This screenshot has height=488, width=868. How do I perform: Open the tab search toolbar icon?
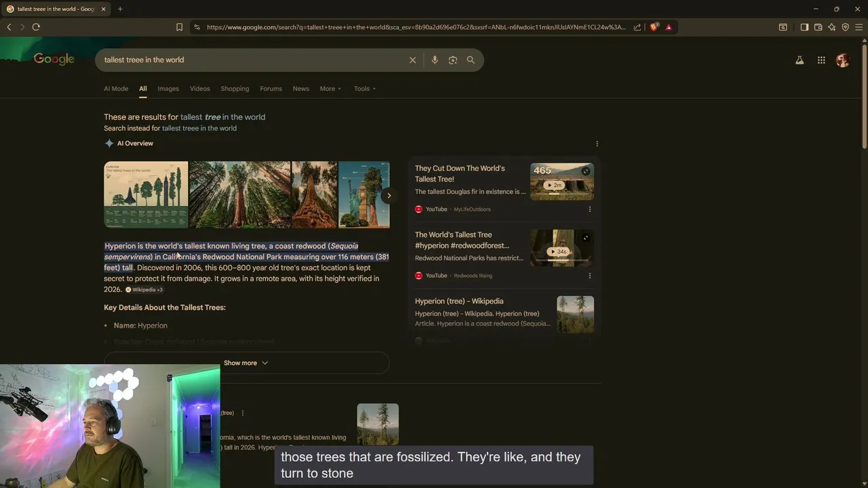tap(783, 27)
